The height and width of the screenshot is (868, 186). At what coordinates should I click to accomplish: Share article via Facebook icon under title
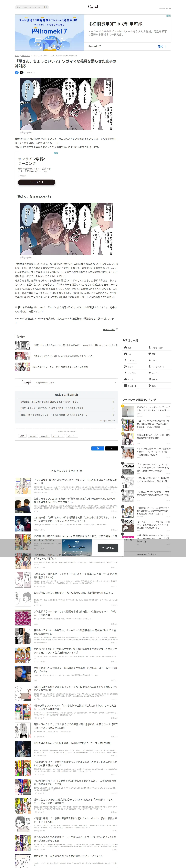click(17, 72)
